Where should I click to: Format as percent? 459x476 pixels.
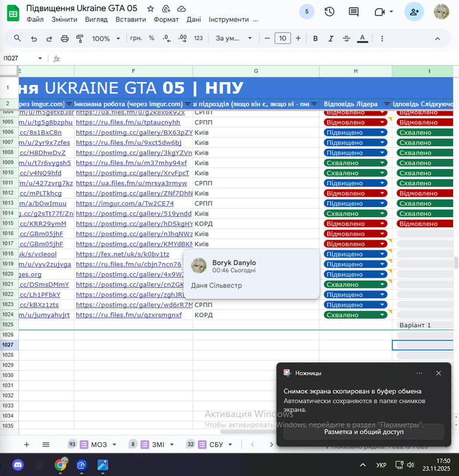(152, 38)
